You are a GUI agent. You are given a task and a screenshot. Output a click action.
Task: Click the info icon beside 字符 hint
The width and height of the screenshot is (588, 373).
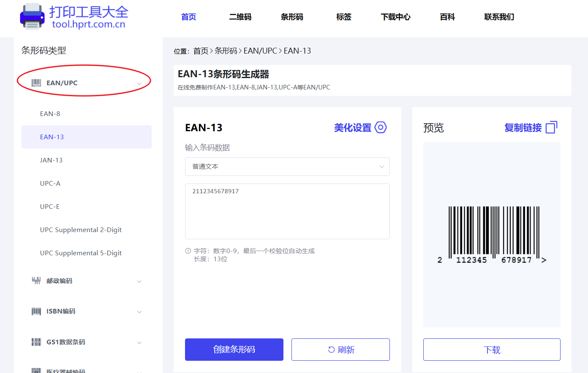tap(188, 251)
